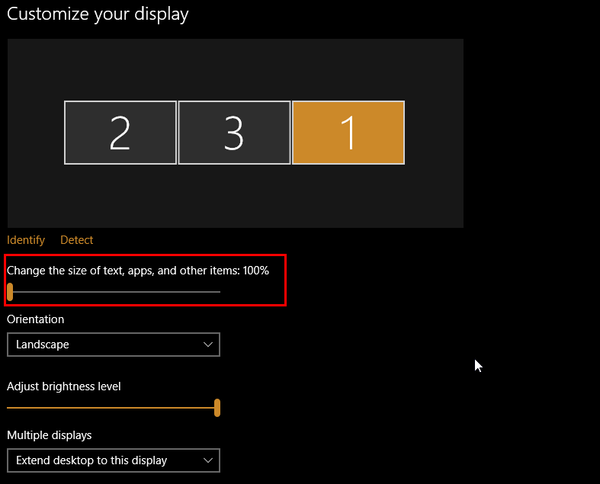The image size is (600, 484).
Task: Click the 'Multiple displays' label
Action: [x=49, y=435]
